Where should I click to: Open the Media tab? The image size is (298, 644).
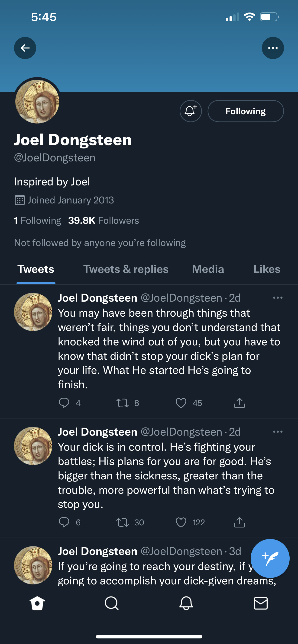click(208, 269)
